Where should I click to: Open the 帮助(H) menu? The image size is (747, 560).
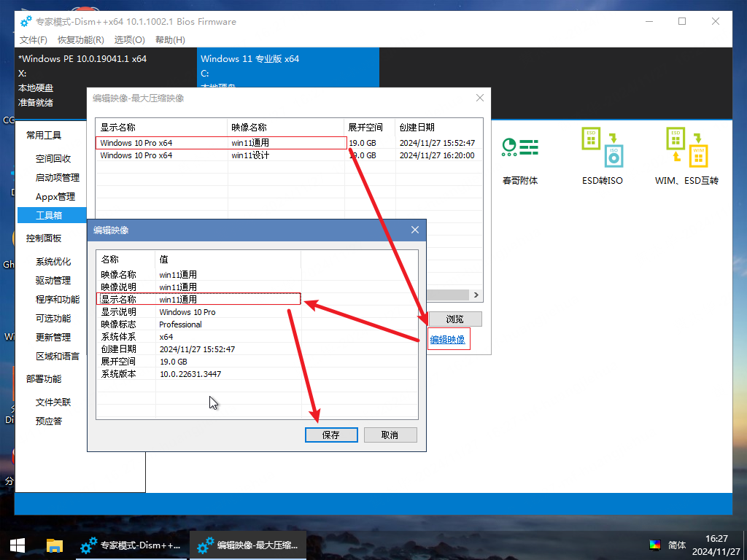coord(170,40)
